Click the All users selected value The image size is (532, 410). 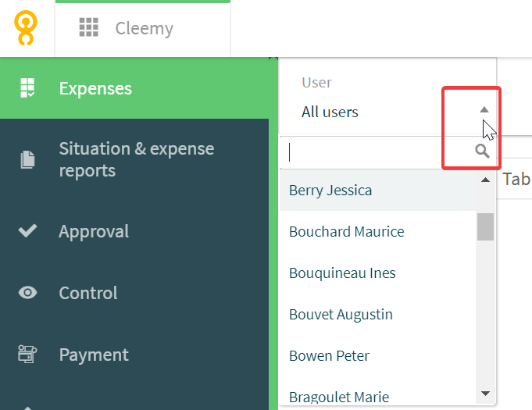tap(330, 112)
